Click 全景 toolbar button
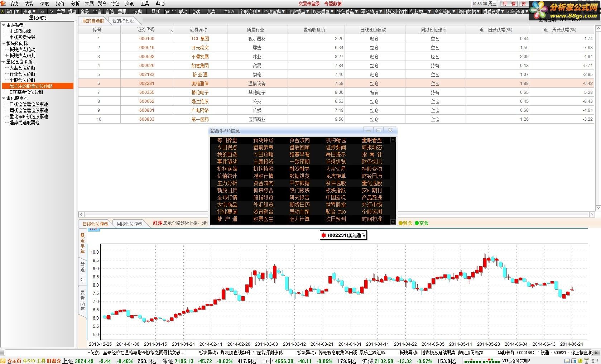This screenshot has height=364, width=601. point(84,11)
